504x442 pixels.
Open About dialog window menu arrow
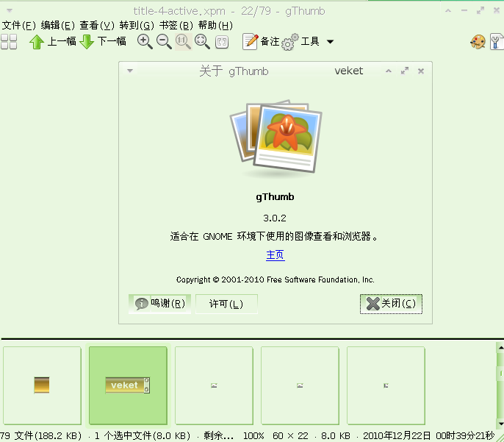130,71
